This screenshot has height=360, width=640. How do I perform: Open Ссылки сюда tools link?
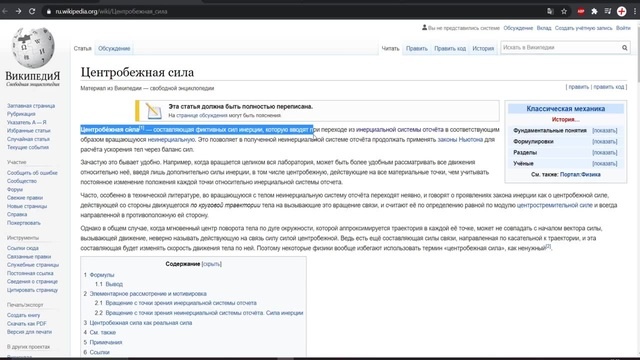point(22,248)
